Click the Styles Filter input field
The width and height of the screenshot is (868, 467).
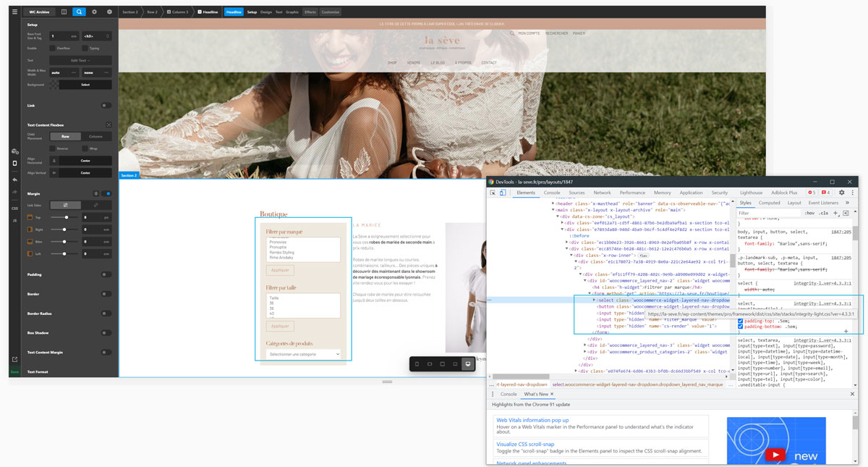[x=769, y=213]
